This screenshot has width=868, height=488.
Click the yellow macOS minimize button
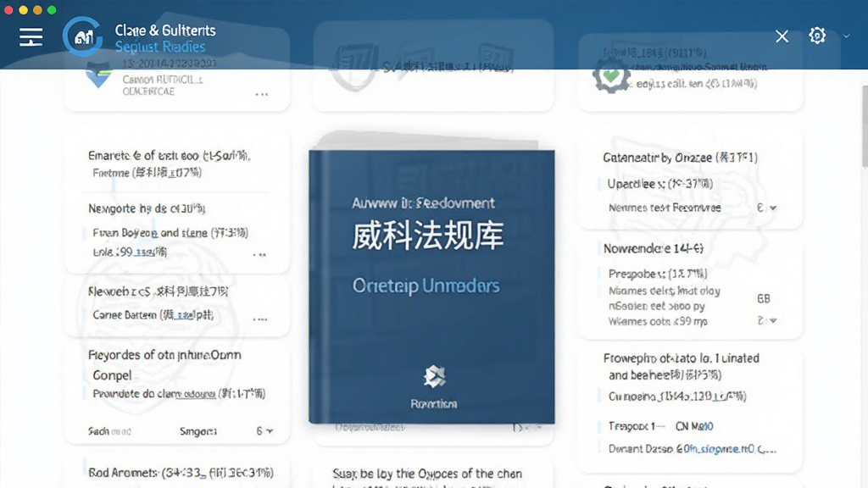(x=23, y=10)
